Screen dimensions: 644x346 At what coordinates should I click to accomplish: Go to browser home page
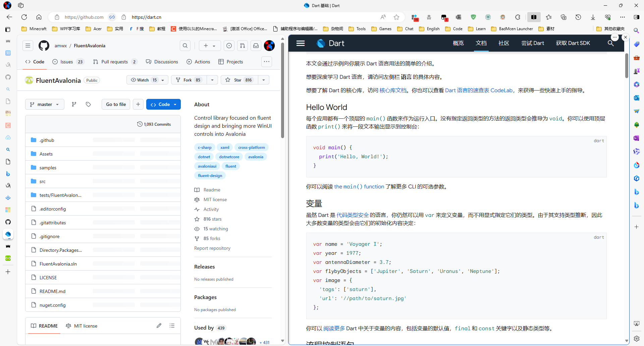click(39, 17)
